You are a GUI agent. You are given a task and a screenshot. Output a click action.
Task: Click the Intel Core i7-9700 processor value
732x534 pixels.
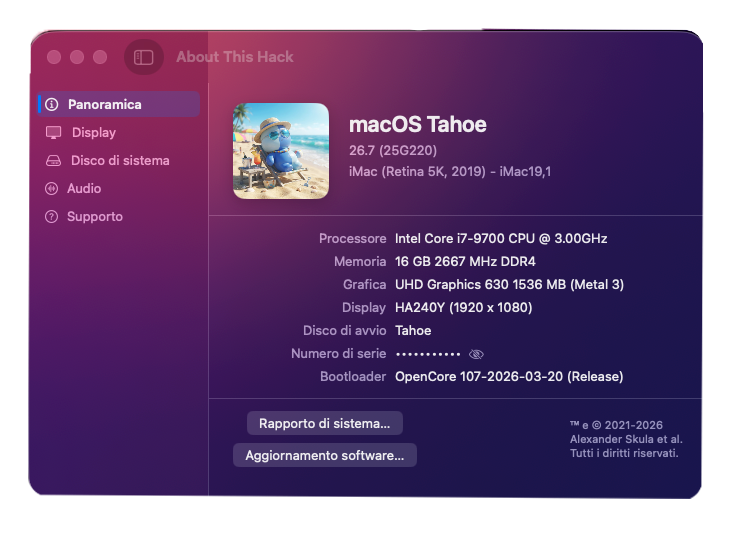point(501,239)
